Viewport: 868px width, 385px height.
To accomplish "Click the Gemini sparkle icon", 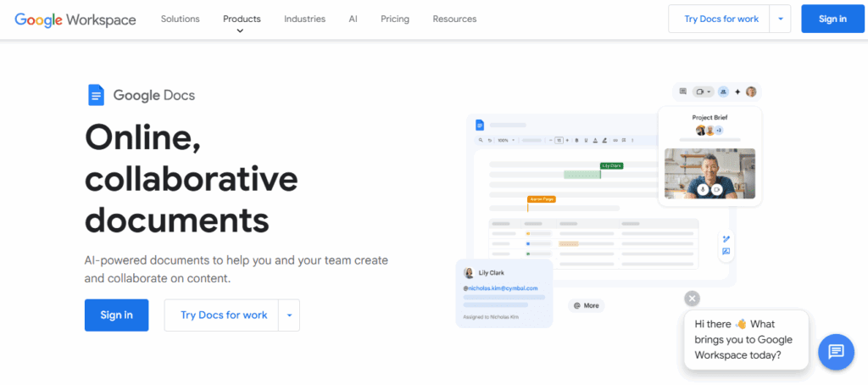I will (737, 92).
